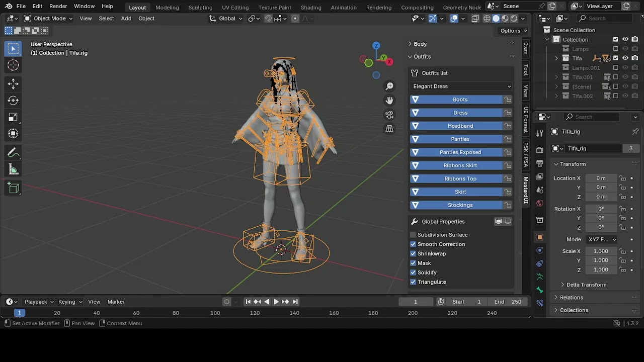This screenshot has width=644, height=362.
Task: Expand the Relations panel
Action: click(572, 298)
